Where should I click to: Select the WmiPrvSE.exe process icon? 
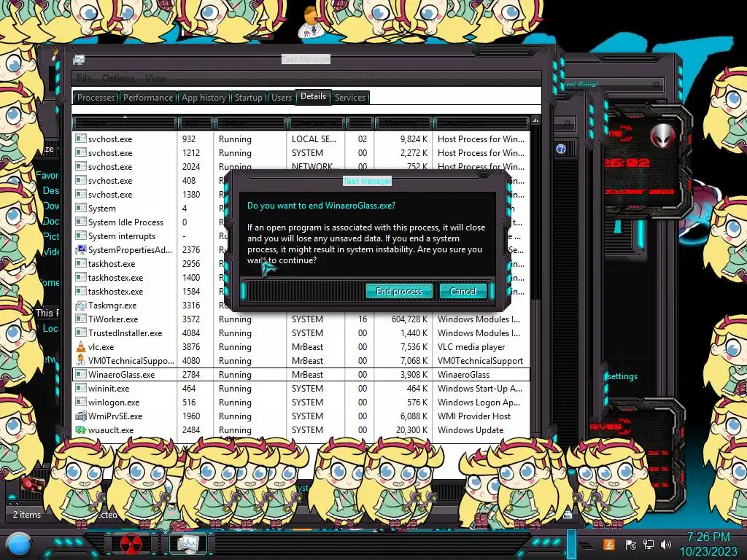[x=81, y=416]
